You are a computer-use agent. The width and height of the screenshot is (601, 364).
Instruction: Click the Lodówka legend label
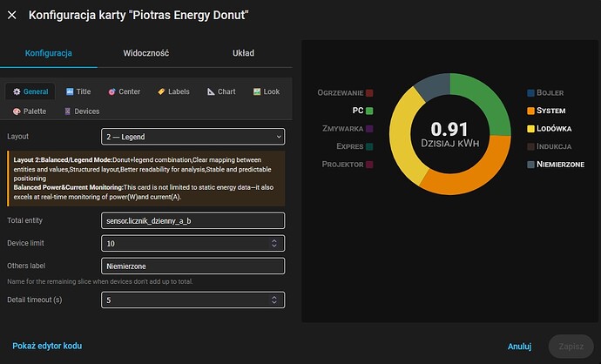[554, 129]
